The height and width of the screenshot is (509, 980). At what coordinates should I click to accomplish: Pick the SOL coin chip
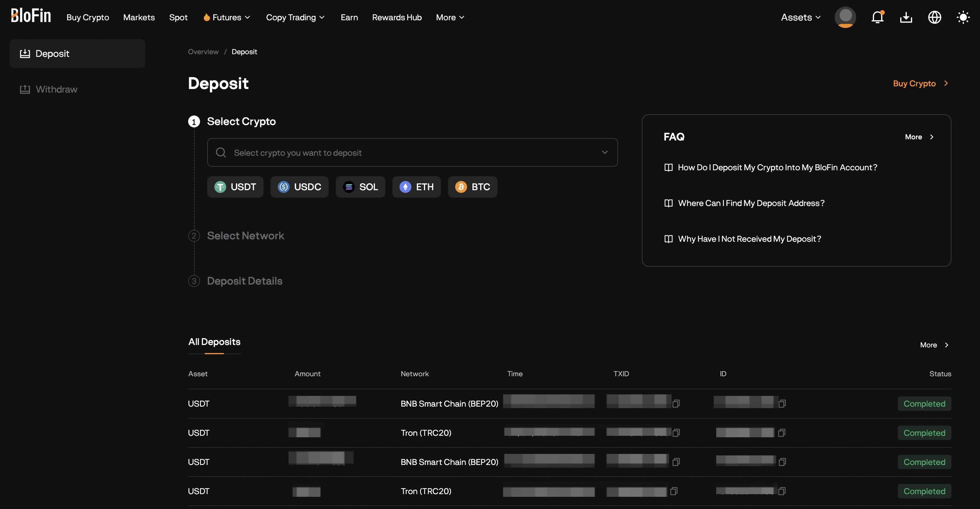click(360, 187)
